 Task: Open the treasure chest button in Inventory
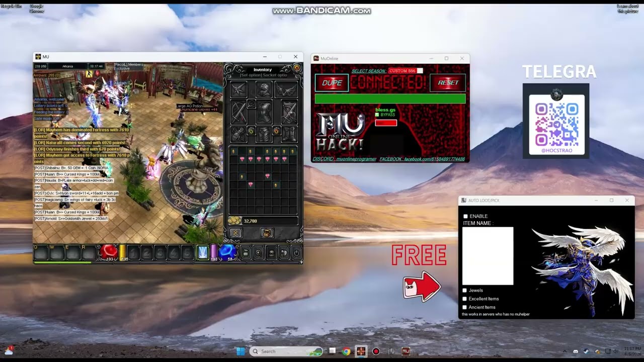click(x=267, y=233)
